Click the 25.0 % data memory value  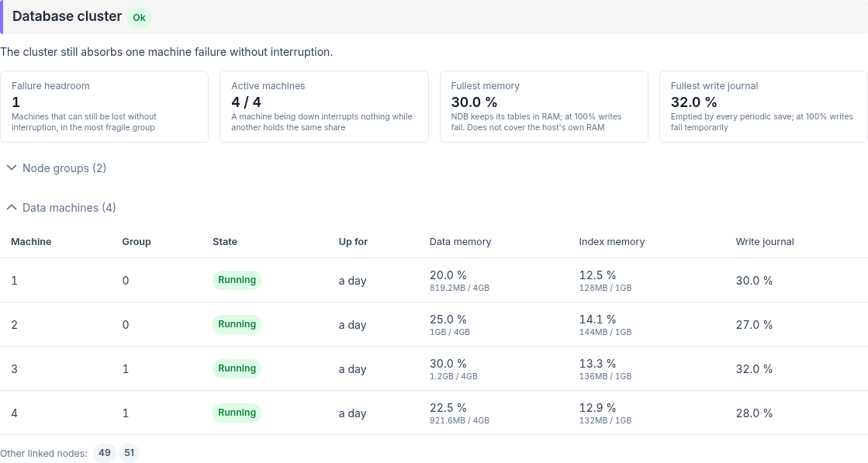pyautogui.click(x=448, y=320)
